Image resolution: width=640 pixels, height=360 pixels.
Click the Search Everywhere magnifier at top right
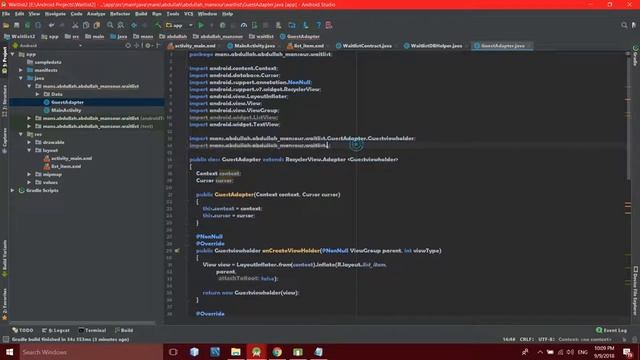click(x=624, y=25)
